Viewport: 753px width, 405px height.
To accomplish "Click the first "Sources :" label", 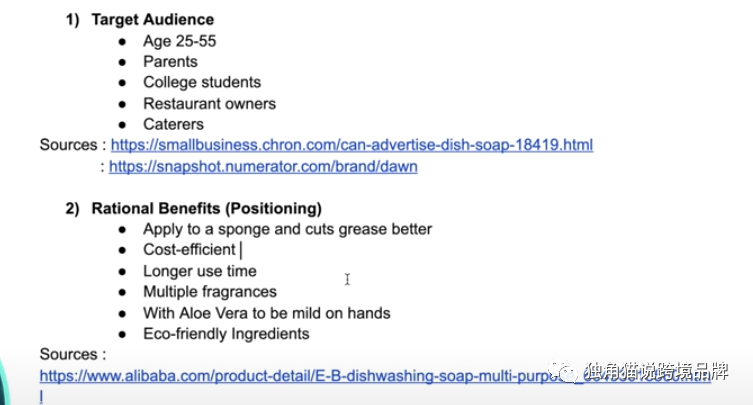I will click(69, 145).
